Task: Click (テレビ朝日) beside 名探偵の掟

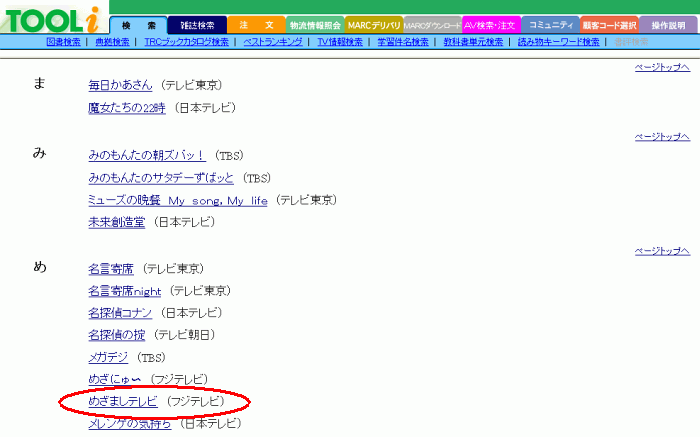Action: coord(185,335)
